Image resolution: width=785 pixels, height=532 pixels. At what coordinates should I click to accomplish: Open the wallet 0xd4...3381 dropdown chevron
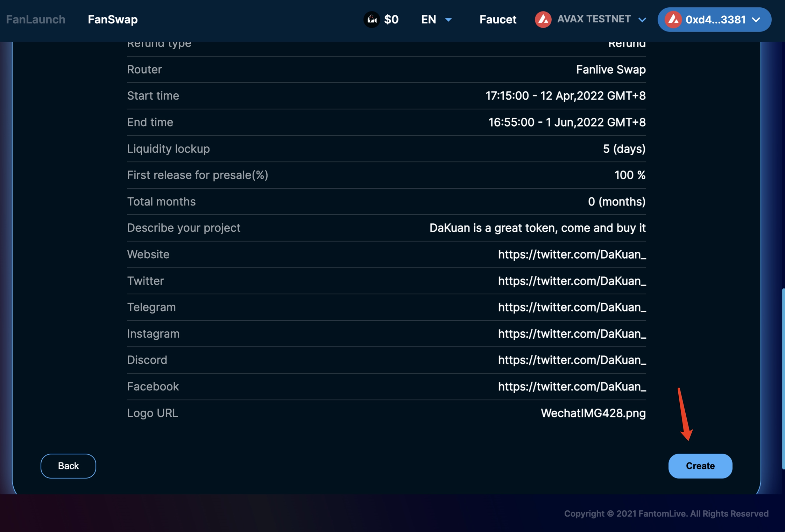(756, 20)
